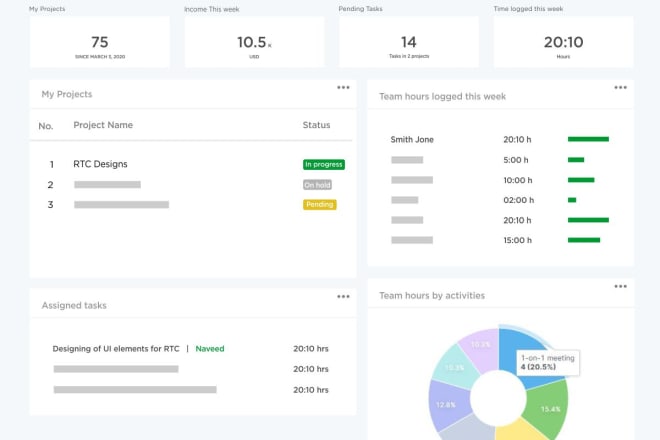Click the Pending status badge

click(319, 205)
